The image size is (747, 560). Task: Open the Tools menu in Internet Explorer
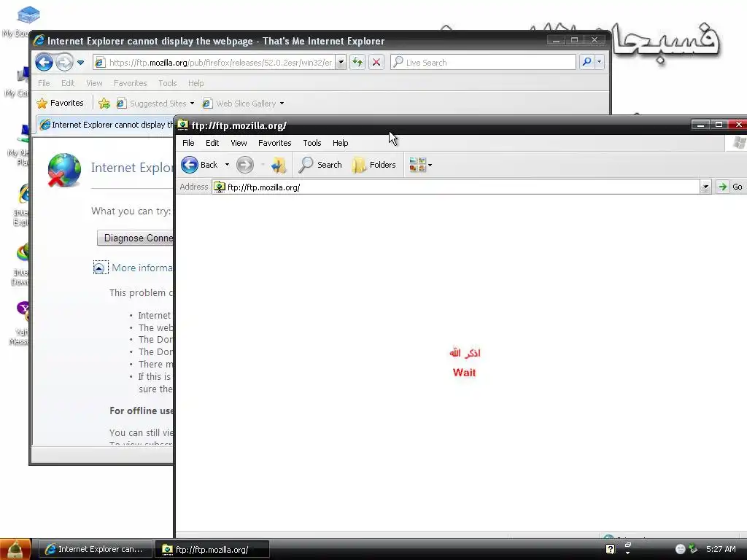168,83
